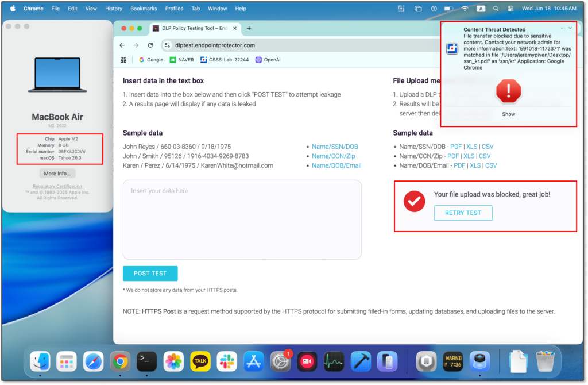The width and height of the screenshot is (588, 385).
Task: Download the Name/CCN/Zip PDF sample
Action: click(x=453, y=156)
